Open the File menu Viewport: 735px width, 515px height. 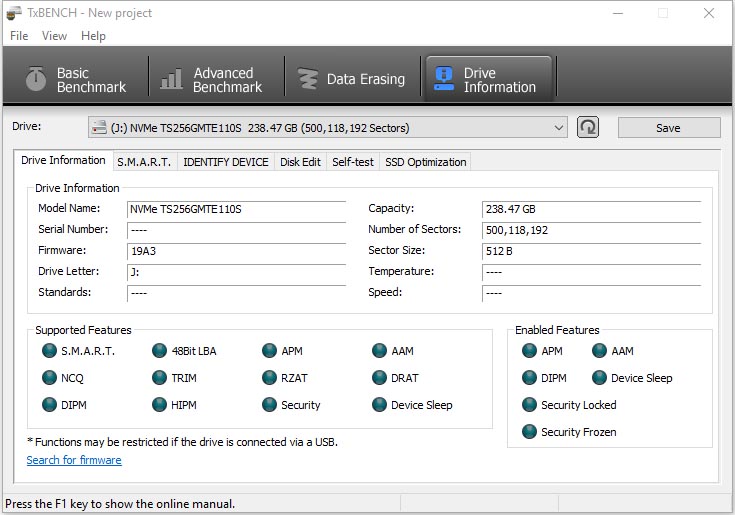tap(19, 36)
